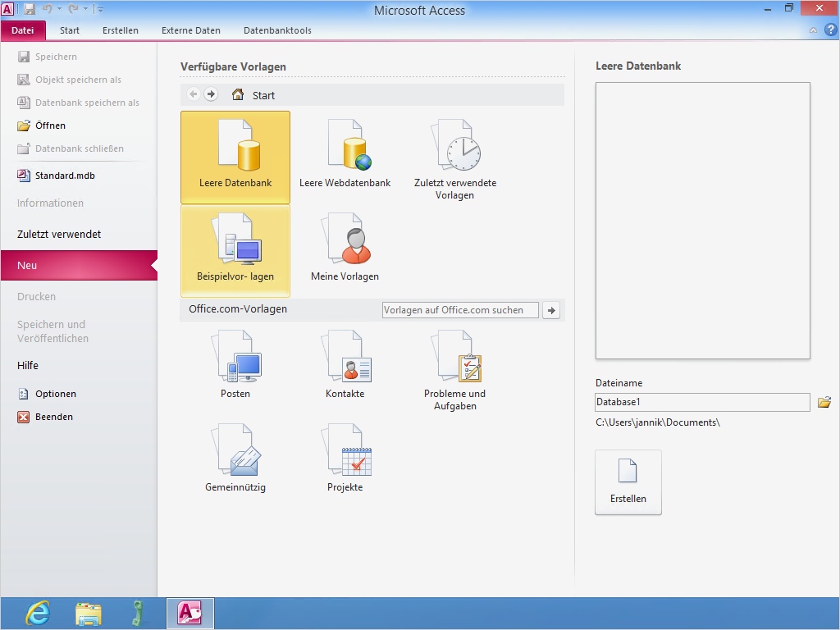Open Beispielvorlagen templates
840x630 pixels.
coord(235,251)
